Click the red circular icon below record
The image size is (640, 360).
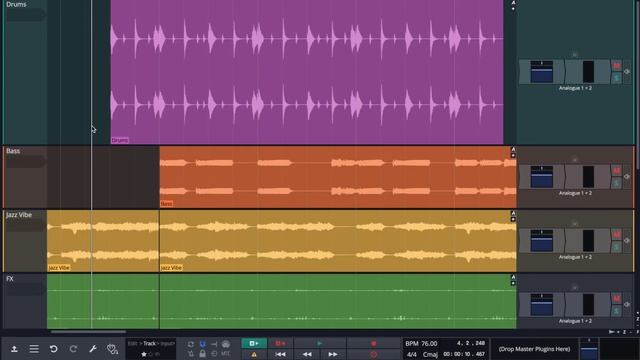(x=373, y=354)
